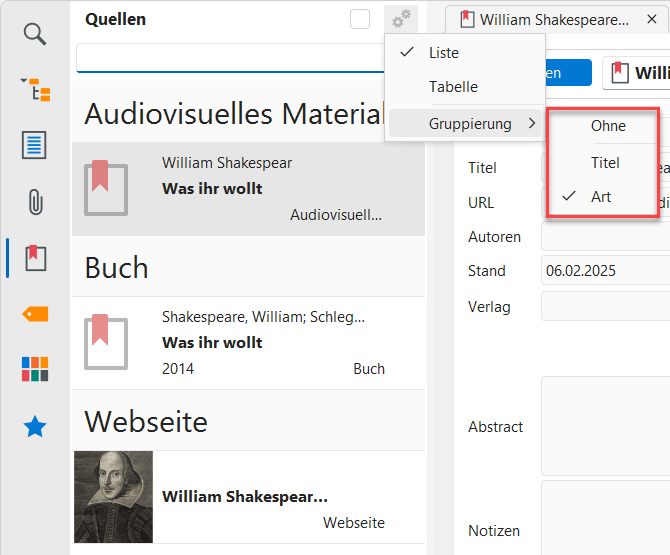Open the colored grid icon in sidebar
Image resolution: width=670 pixels, height=555 pixels.
click(x=35, y=369)
